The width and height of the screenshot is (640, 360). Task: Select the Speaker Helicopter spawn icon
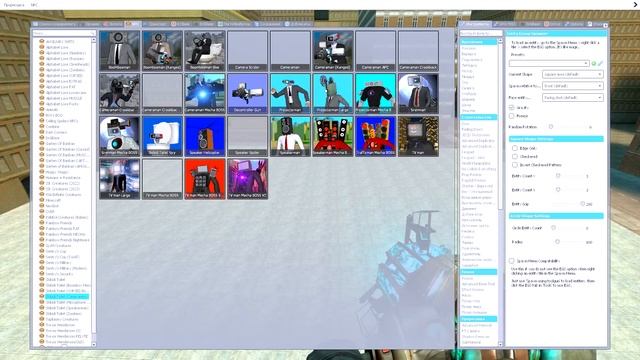point(205,136)
